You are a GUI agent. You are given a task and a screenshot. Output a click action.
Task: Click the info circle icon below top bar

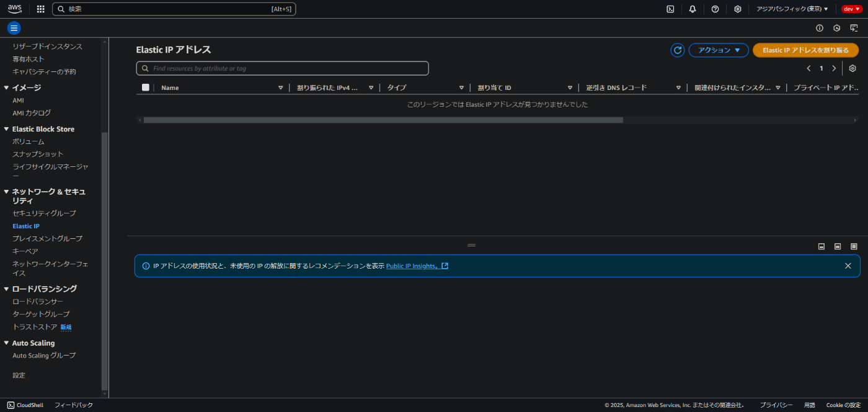click(x=820, y=28)
